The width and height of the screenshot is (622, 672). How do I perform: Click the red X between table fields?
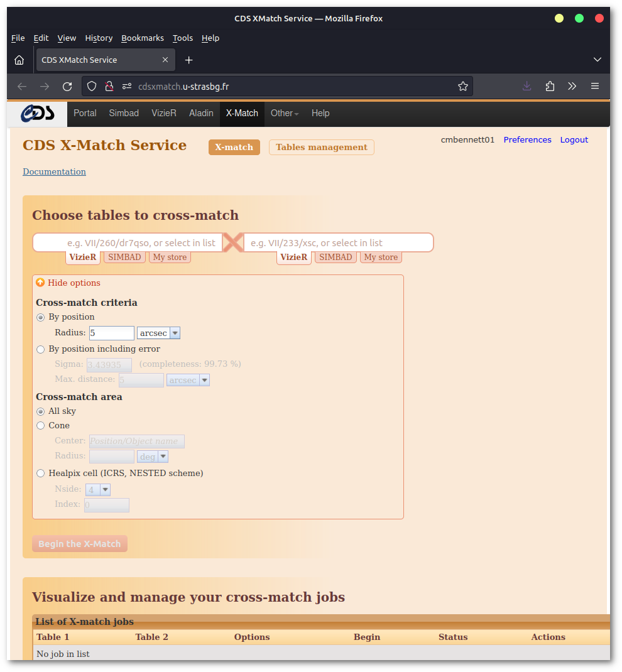click(x=233, y=242)
